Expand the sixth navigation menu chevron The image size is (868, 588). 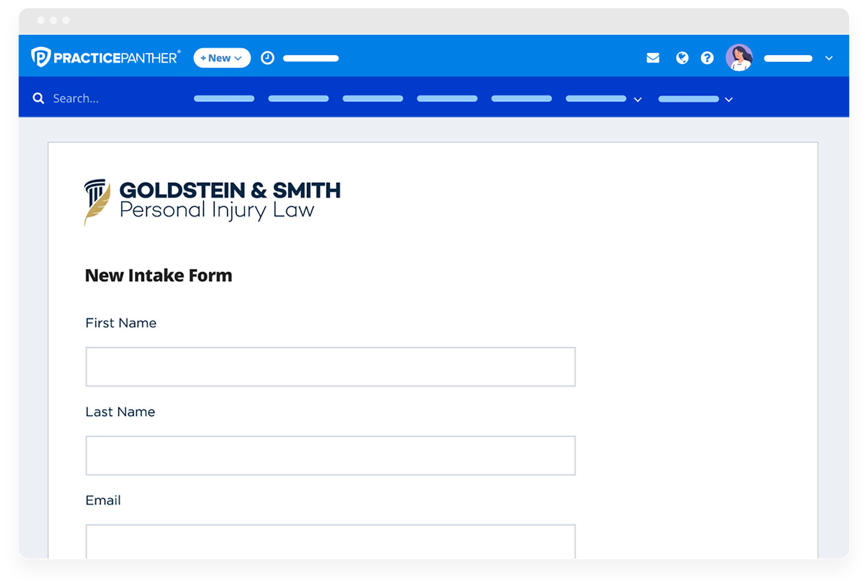pos(638,99)
